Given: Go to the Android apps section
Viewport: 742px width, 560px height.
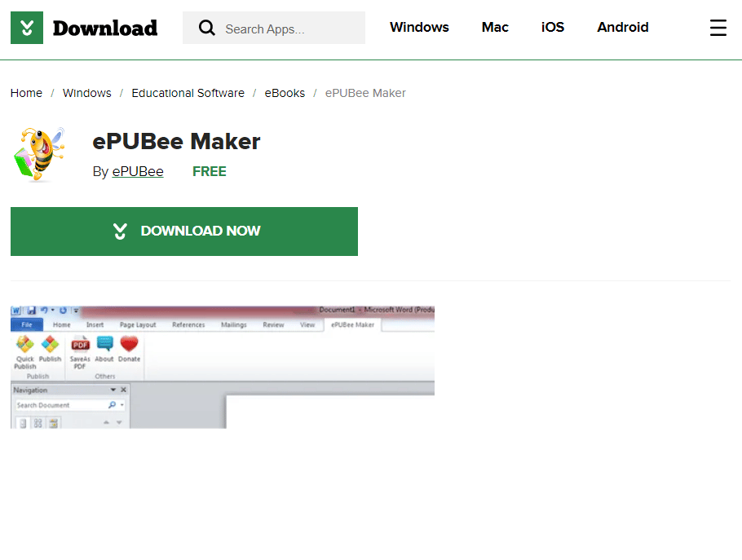Looking at the screenshot, I should 623,28.
